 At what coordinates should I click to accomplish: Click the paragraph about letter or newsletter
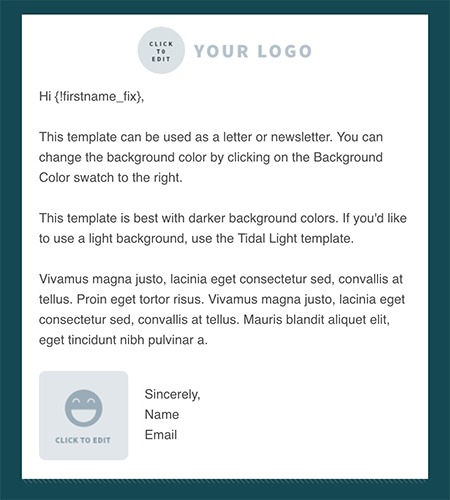coord(211,157)
